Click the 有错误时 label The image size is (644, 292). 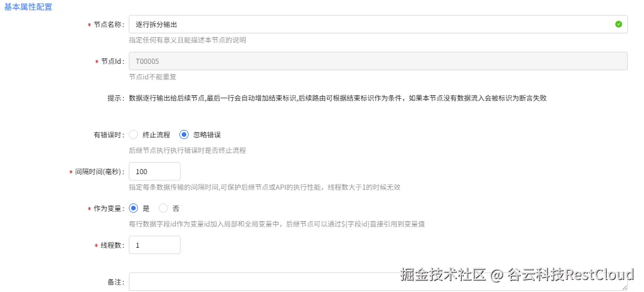[x=109, y=135]
